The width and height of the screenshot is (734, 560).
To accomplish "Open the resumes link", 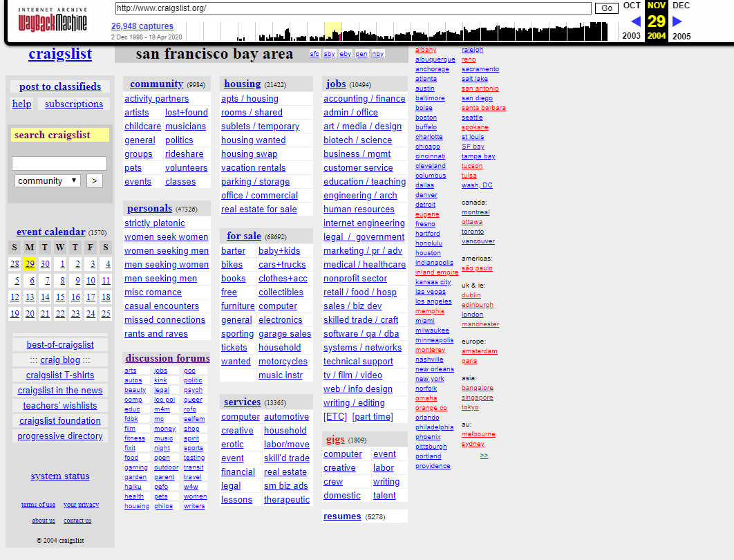I will pyautogui.click(x=342, y=516).
